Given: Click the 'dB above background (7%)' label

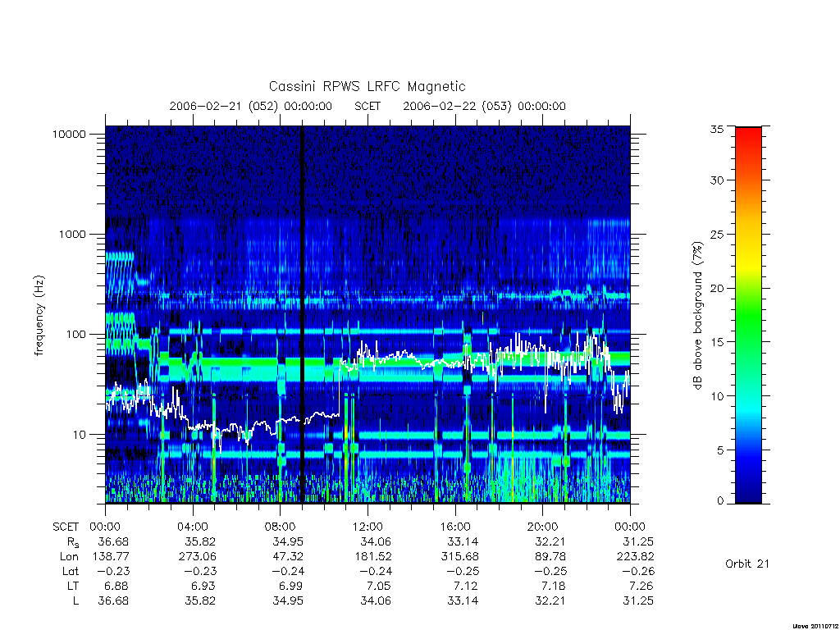Looking at the screenshot, I should point(697,316).
